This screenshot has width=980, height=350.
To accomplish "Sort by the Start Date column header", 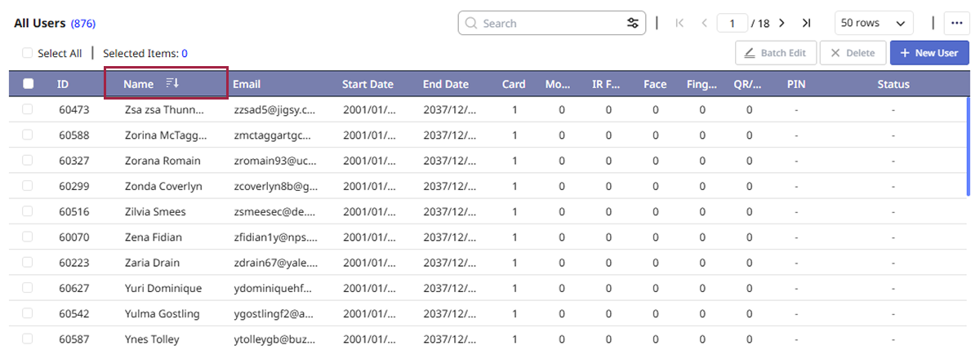I will (x=367, y=84).
